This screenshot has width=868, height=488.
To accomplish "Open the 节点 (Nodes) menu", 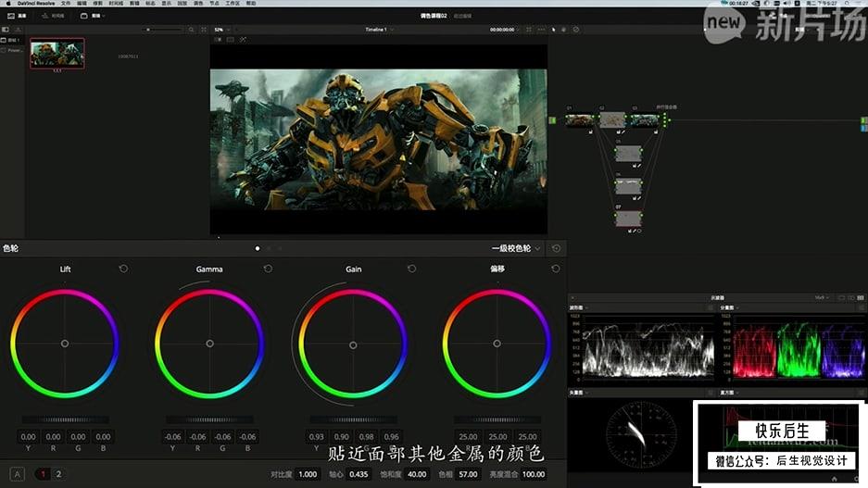I will 214,4.
